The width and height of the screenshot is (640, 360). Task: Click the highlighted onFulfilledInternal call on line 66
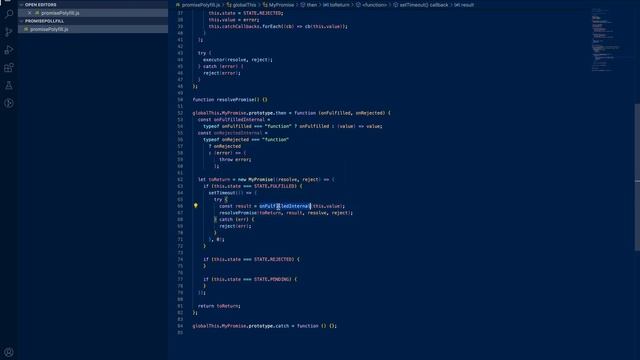pyautogui.click(x=285, y=206)
